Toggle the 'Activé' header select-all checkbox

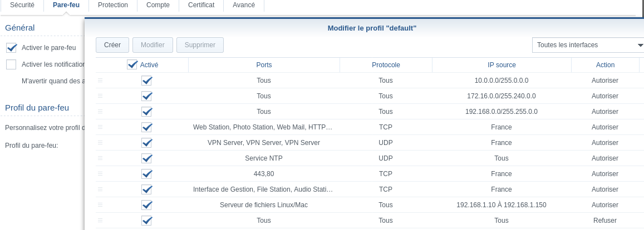click(x=132, y=64)
